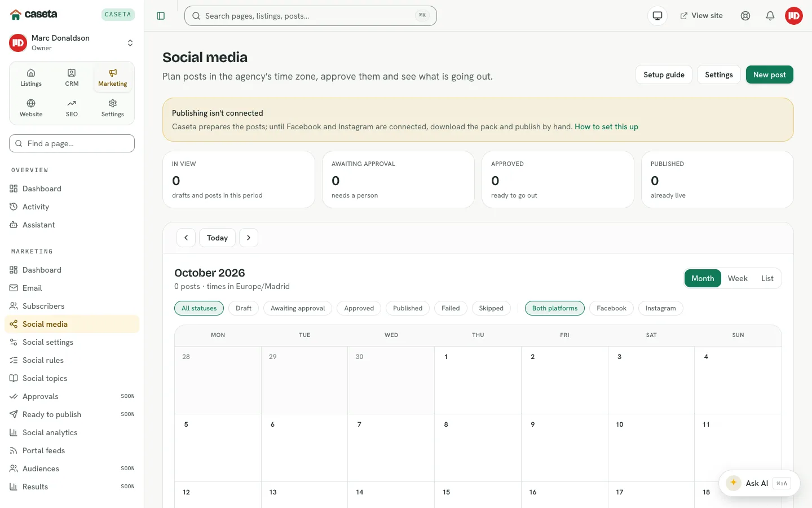Open the CRM section icon

point(72,77)
